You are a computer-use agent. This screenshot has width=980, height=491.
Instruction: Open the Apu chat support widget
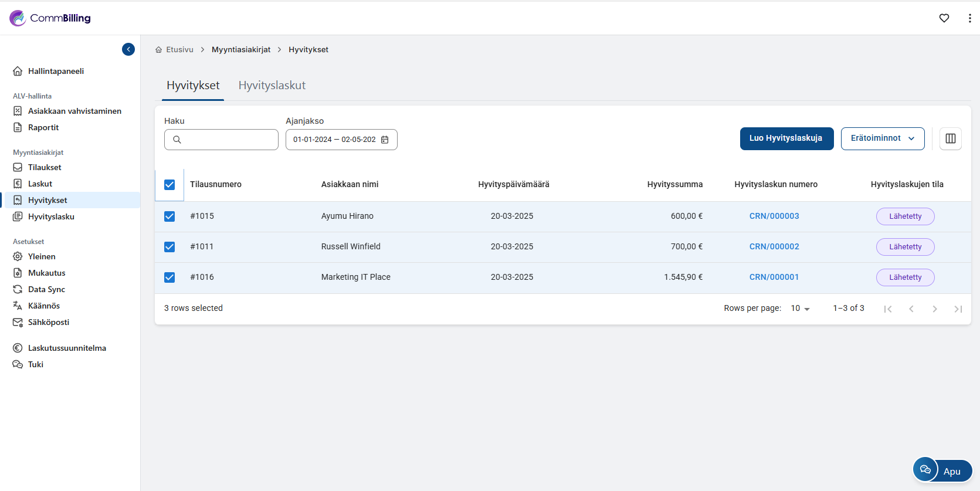(x=942, y=470)
